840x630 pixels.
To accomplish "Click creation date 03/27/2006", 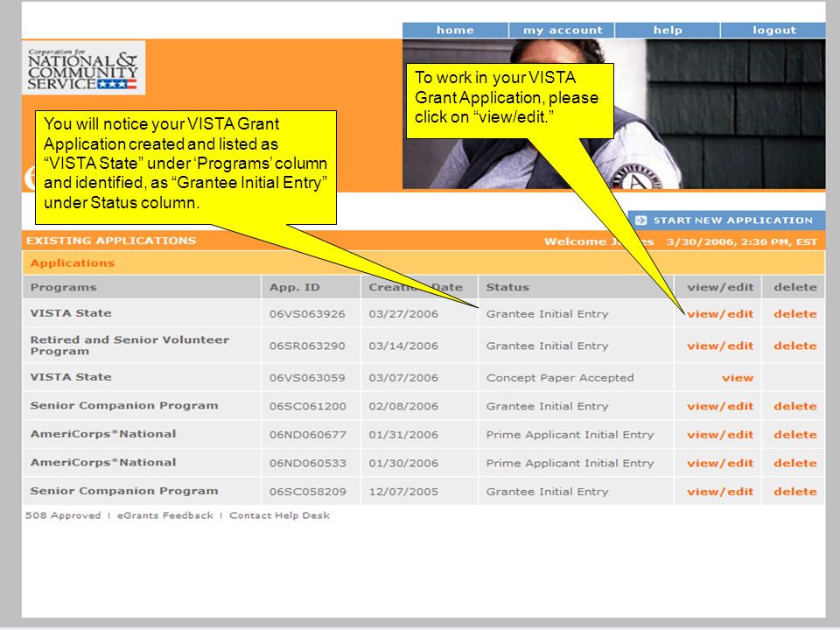I will pos(403,314).
